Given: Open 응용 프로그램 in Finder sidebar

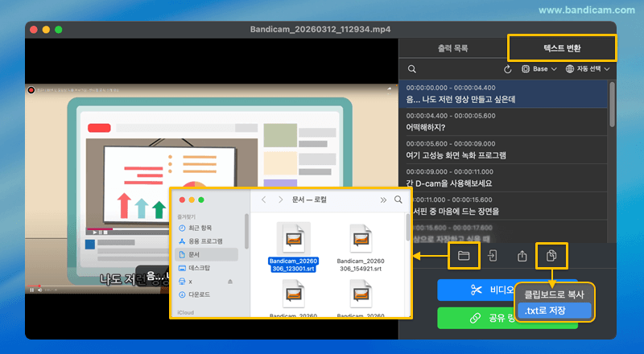Looking at the screenshot, I should coord(207,241).
